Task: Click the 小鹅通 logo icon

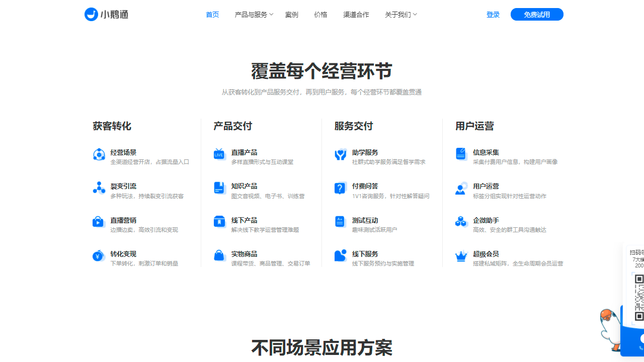Action: tap(91, 15)
